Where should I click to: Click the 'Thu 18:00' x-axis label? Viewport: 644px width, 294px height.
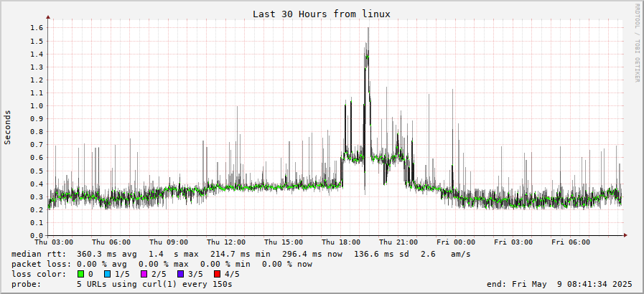point(341,242)
